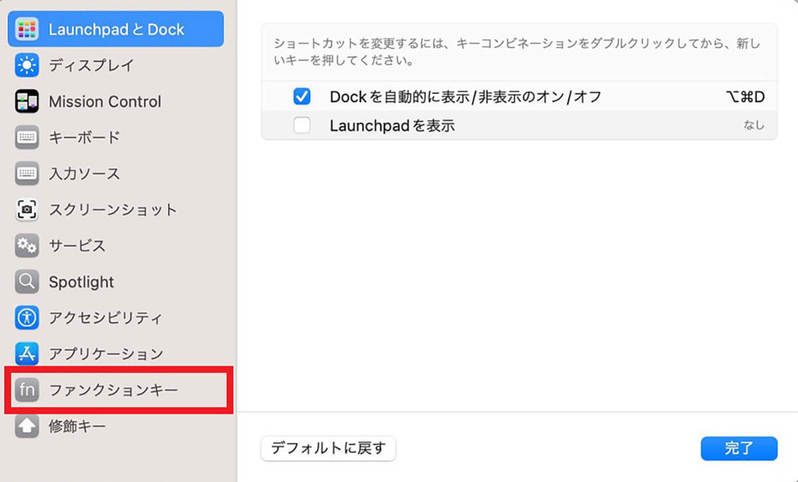Click the サービス gears icon
The height and width of the screenshot is (482, 798).
pyautogui.click(x=27, y=246)
